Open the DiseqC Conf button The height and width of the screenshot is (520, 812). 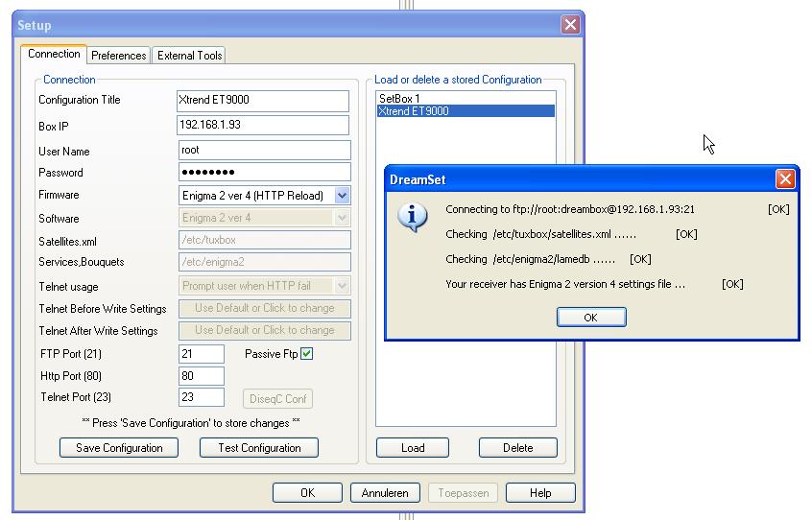pos(277,399)
